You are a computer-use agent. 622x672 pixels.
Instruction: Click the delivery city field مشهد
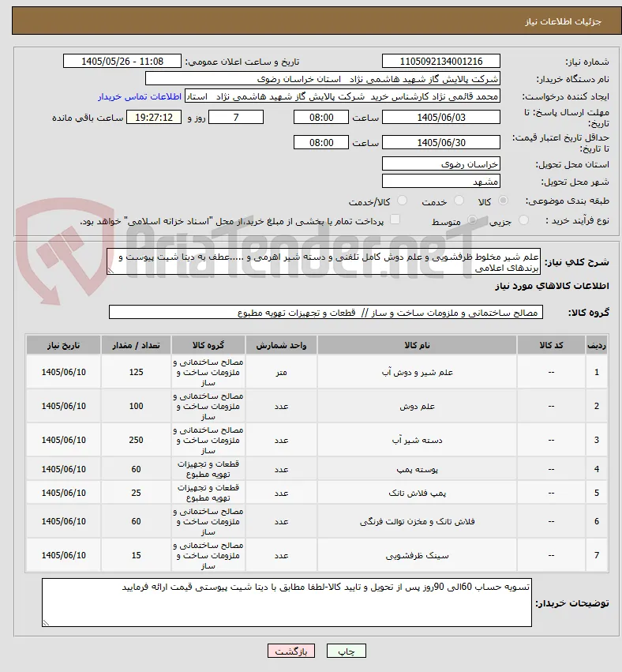pos(440,182)
